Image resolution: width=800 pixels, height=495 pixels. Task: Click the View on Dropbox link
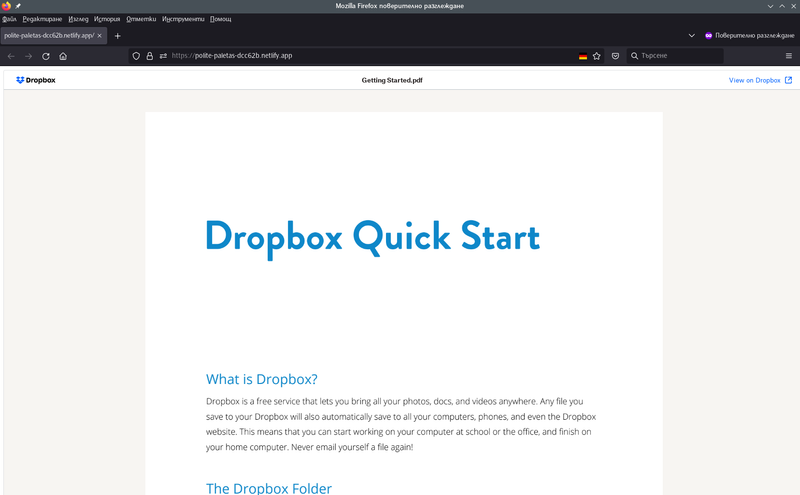pos(754,80)
